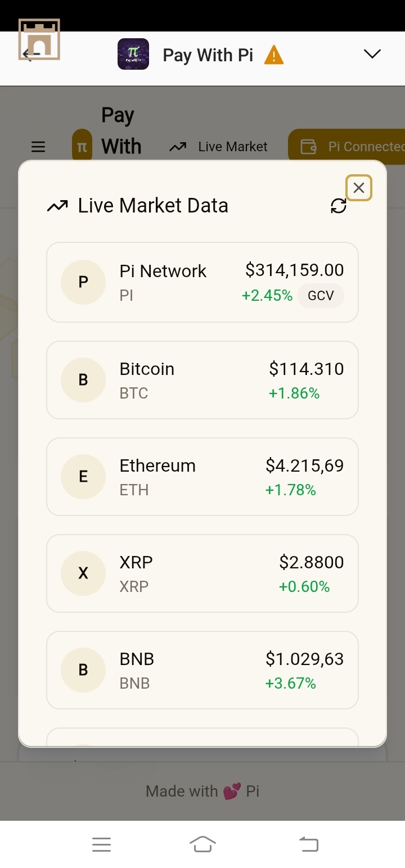This screenshot has width=405, height=868.
Task: Select the Bitcoin BTC row
Action: tap(202, 380)
